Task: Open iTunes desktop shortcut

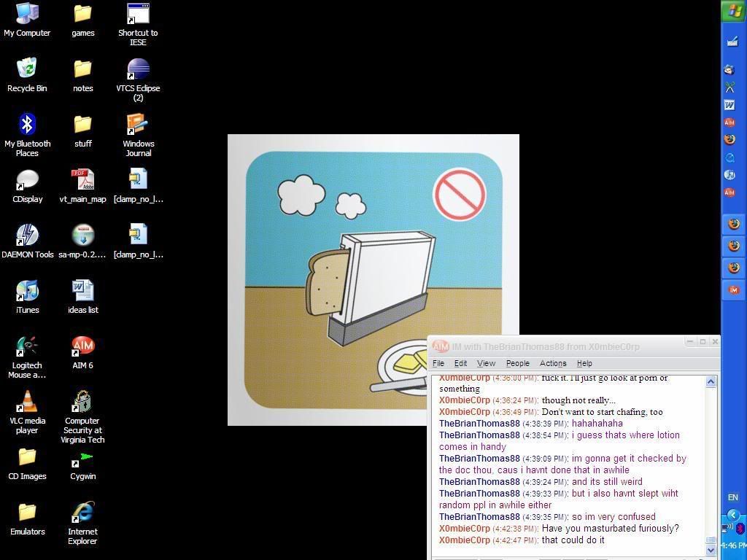Action: coord(27,297)
